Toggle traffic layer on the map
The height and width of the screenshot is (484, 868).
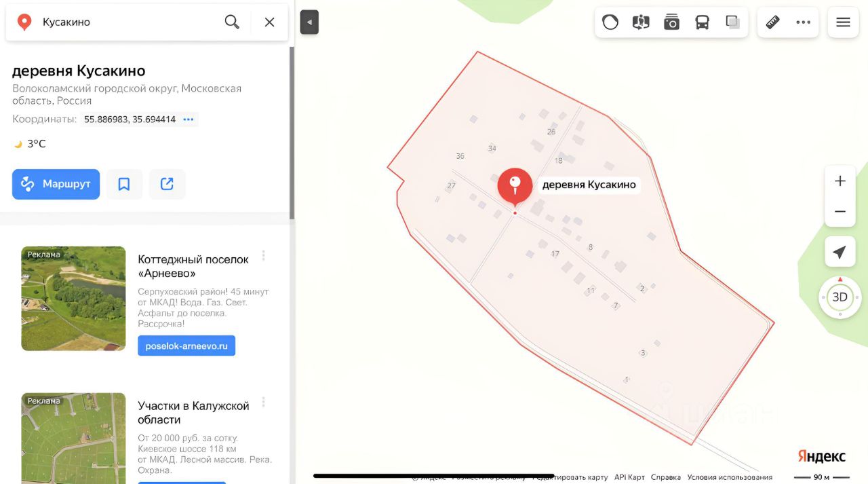(610, 22)
